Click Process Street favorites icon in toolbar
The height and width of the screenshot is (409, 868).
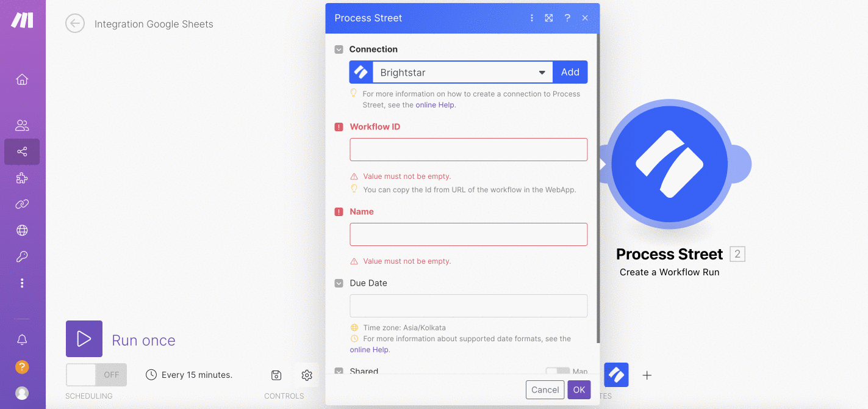point(616,375)
